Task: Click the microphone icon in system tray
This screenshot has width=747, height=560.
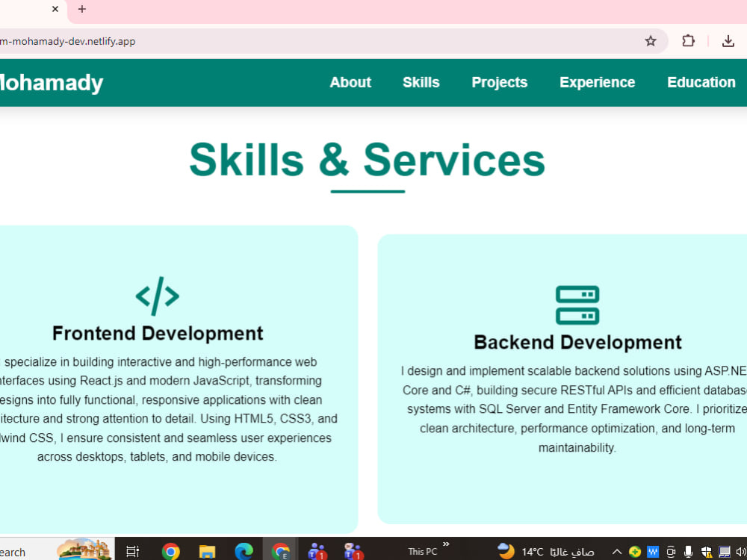Action: 689,552
